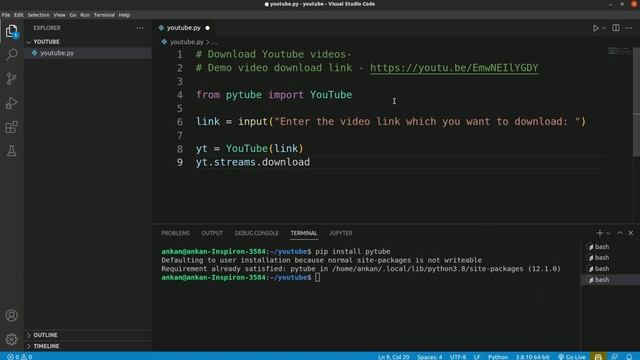Select the TERMINAL panel tab

(x=304, y=233)
